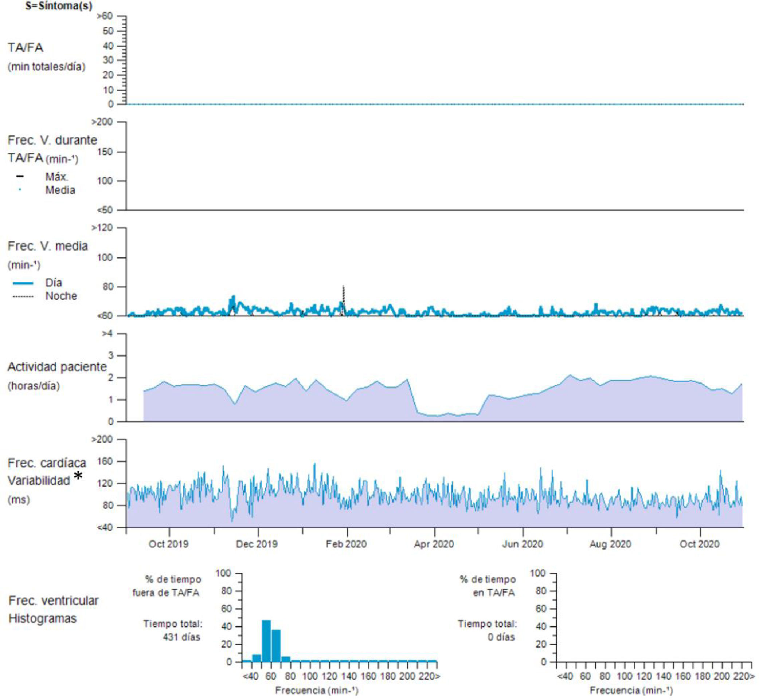The height and width of the screenshot is (700, 759).
Task: Click the asterisk next to Variabilidad
Action: [x=78, y=476]
